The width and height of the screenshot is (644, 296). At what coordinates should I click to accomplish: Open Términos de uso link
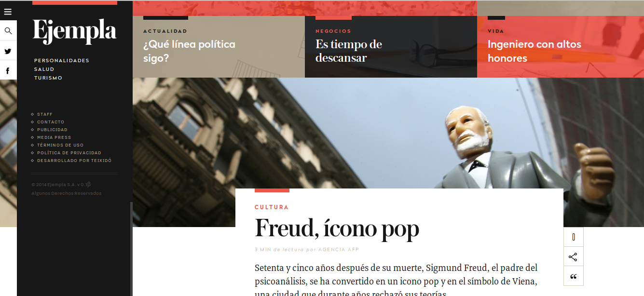coord(60,145)
